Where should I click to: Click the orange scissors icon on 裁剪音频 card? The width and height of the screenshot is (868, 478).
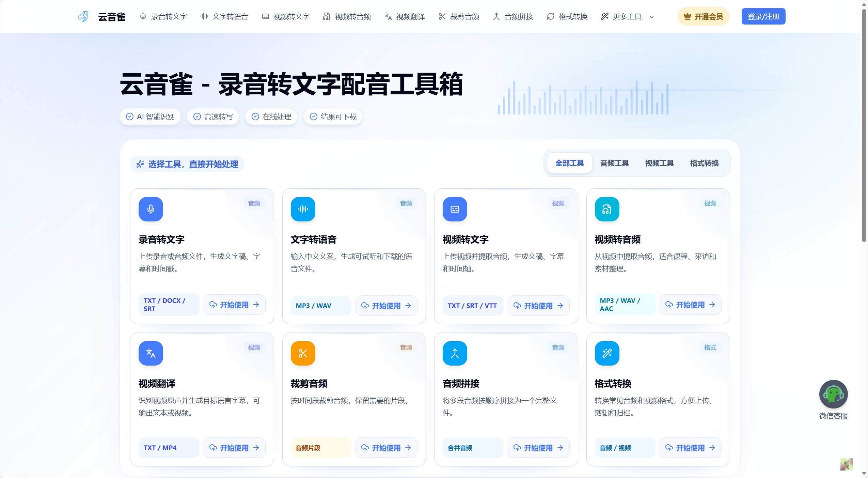303,353
